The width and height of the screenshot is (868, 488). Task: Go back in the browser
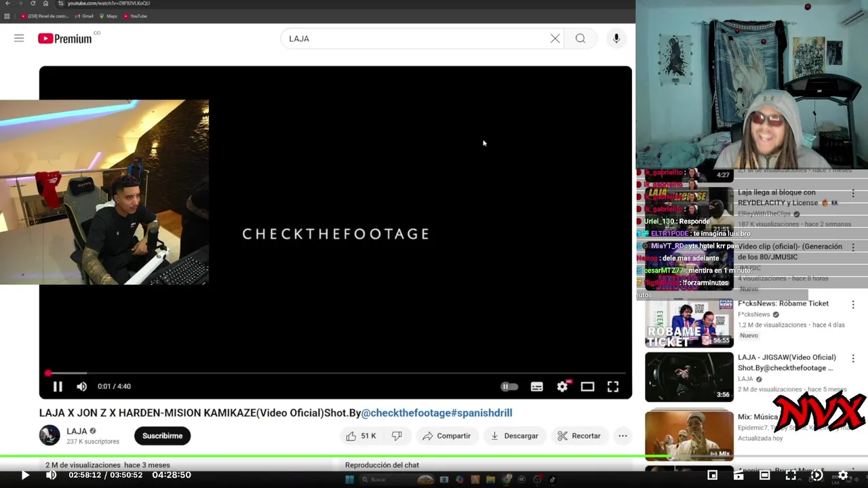click(7, 3)
